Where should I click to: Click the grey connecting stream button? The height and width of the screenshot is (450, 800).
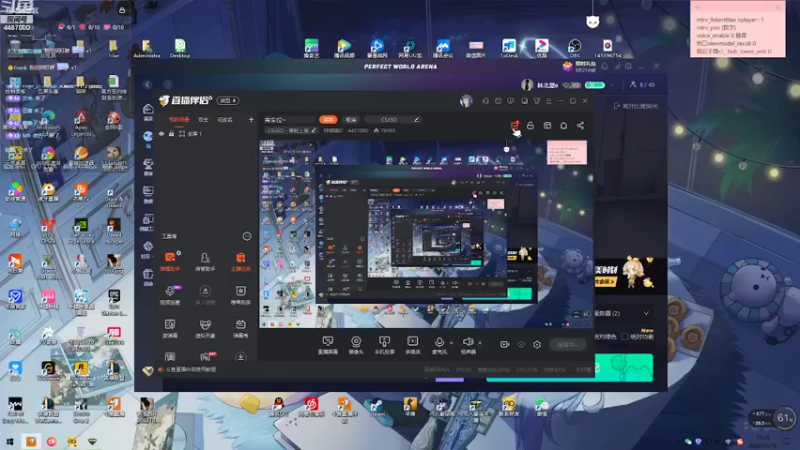click(x=567, y=344)
